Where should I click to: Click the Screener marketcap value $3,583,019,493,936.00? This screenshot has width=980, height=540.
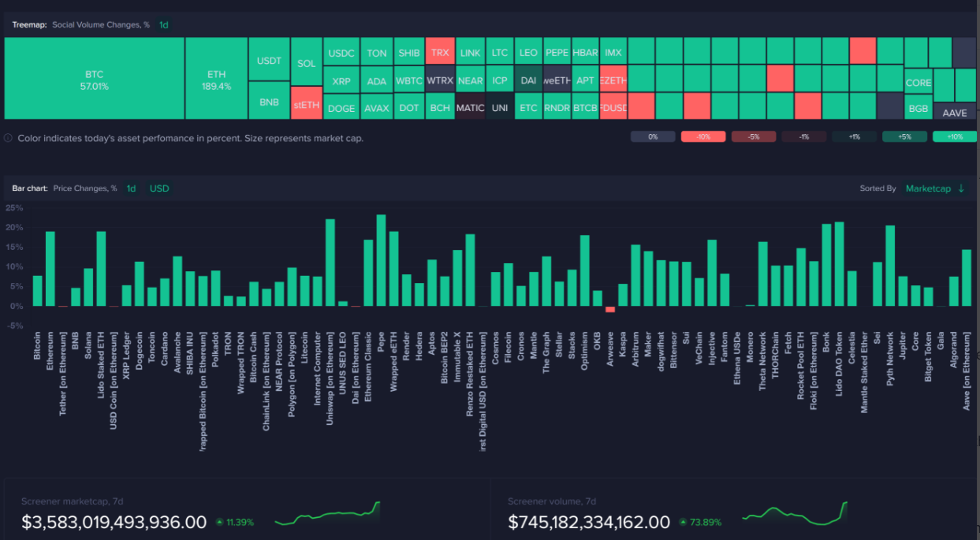[114, 522]
